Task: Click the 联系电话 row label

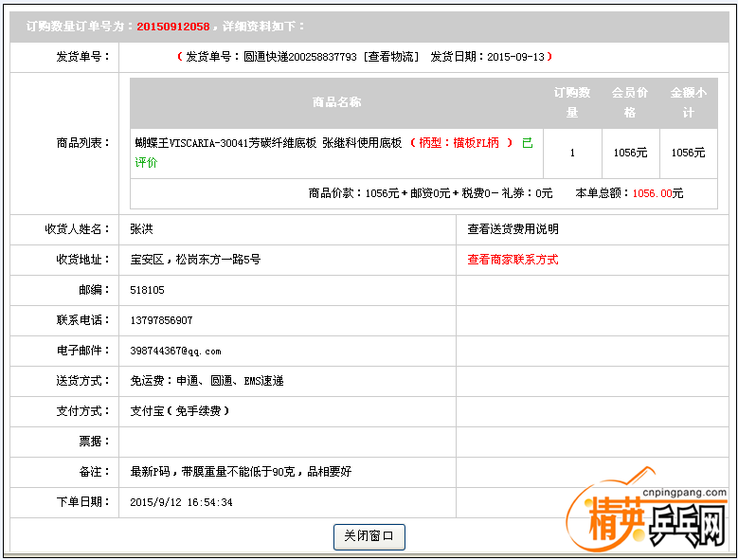Action: coord(82,320)
